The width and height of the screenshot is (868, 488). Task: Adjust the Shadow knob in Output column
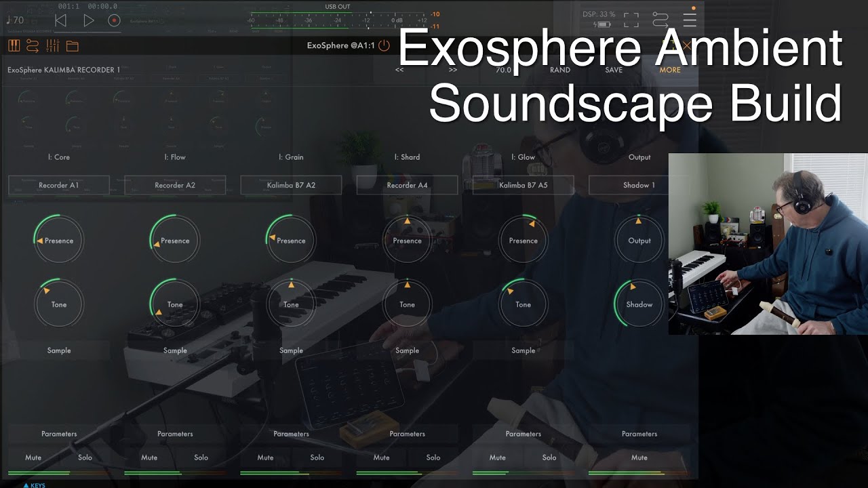point(639,304)
